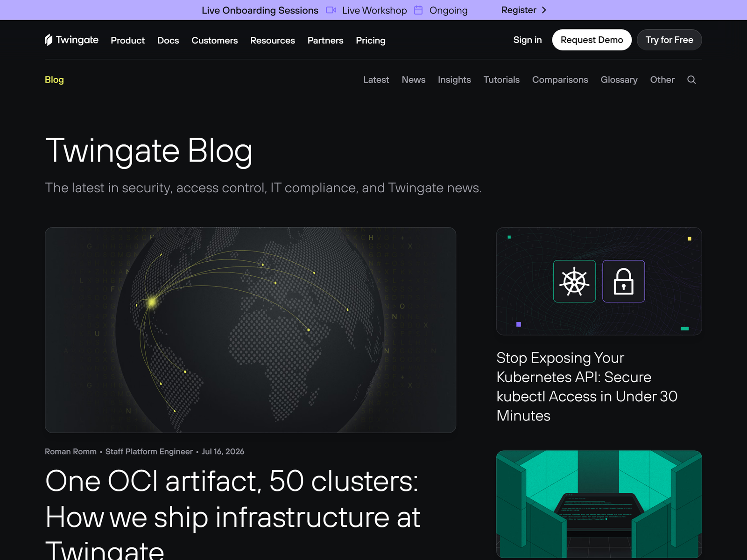The image size is (747, 560).
Task: Select the Comparisons blog category
Action: [560, 80]
